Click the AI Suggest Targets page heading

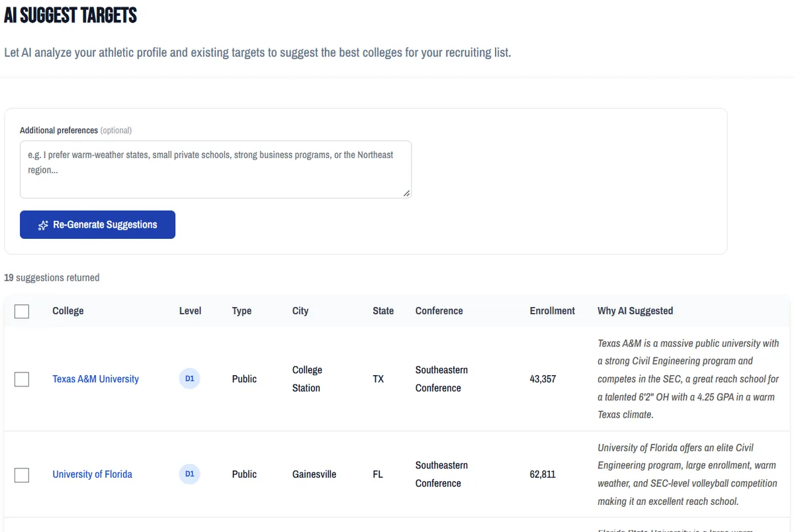(70, 15)
